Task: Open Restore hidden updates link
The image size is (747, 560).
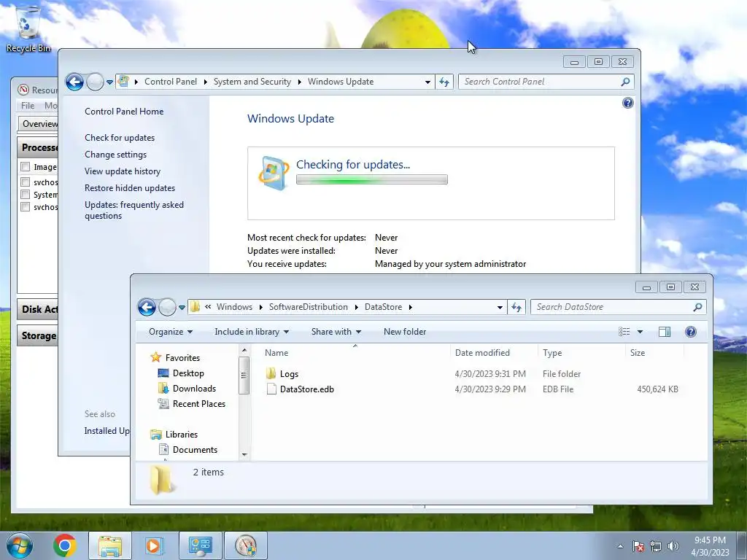Action: pos(130,188)
